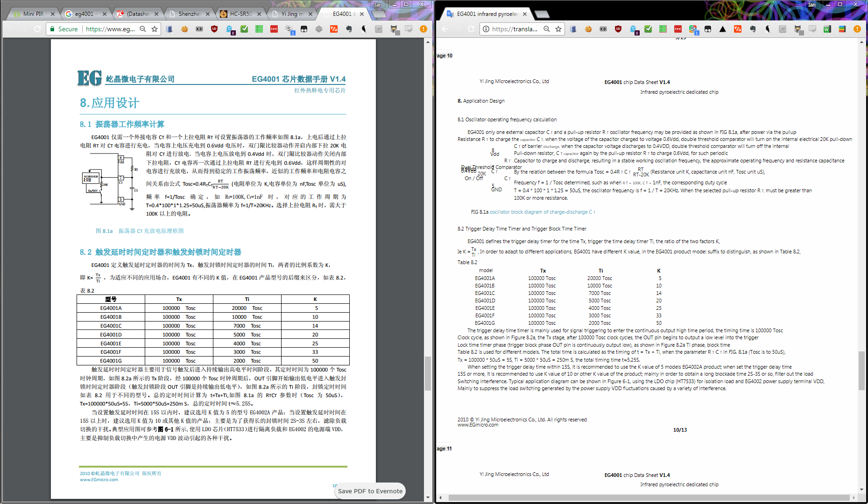
Task: Click the Evernote elephant icon in the PDF window
Action: tap(349, 29)
